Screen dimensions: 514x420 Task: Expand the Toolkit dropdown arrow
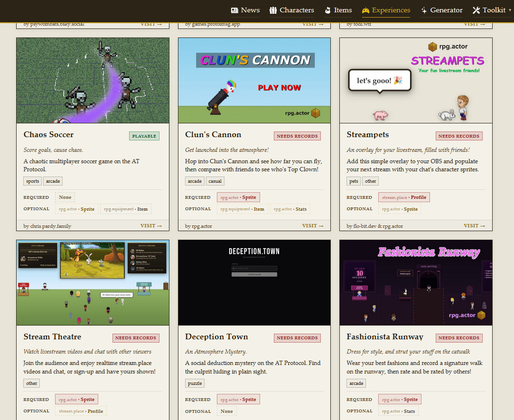510,10
